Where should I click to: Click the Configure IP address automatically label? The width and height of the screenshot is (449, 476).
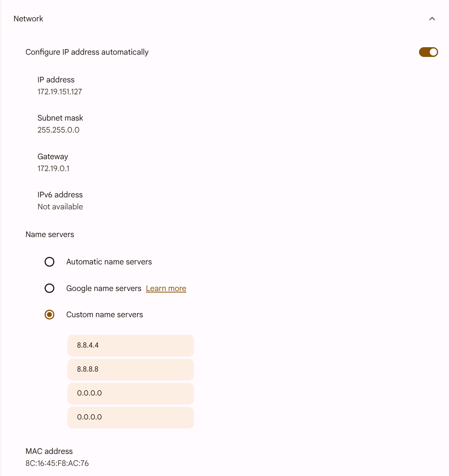[87, 52]
